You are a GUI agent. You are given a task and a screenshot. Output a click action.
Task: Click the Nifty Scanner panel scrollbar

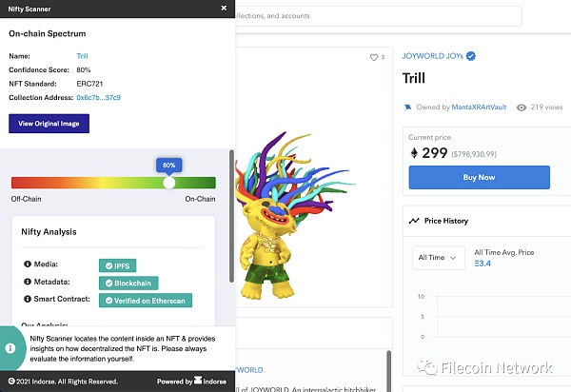(x=231, y=216)
